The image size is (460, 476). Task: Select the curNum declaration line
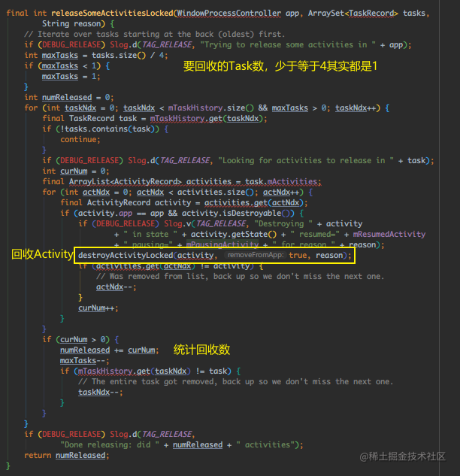(x=76, y=171)
